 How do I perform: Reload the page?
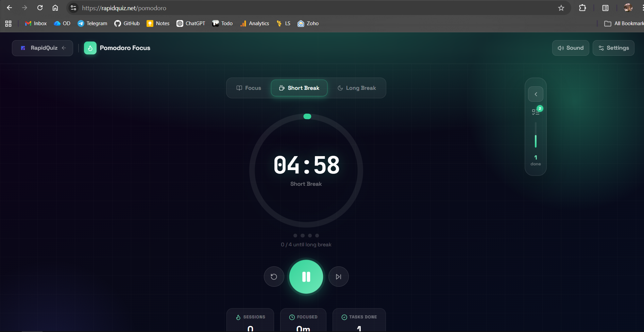pyautogui.click(x=40, y=8)
